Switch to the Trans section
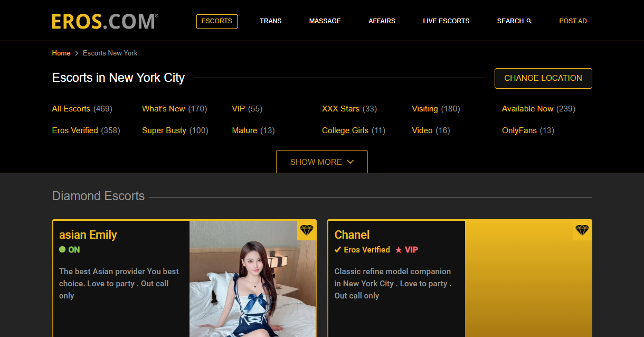Image resolution: width=644 pixels, height=337 pixels. (x=270, y=21)
